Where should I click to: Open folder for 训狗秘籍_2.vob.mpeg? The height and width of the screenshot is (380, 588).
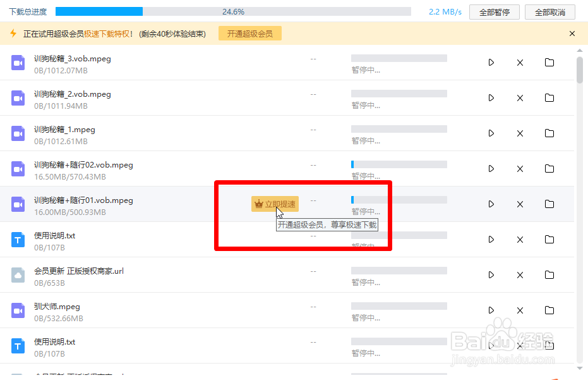pos(549,97)
